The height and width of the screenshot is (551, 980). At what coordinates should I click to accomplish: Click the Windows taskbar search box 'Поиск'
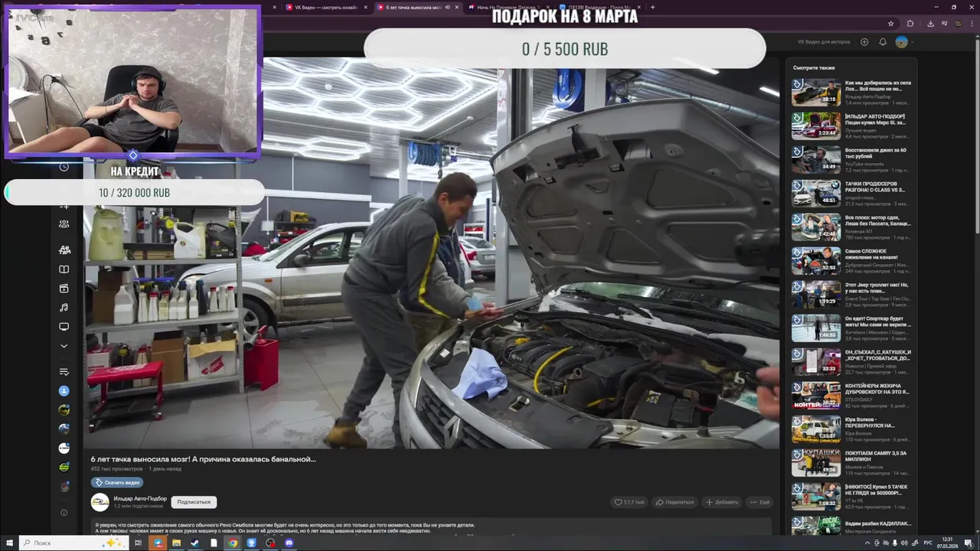(x=73, y=543)
